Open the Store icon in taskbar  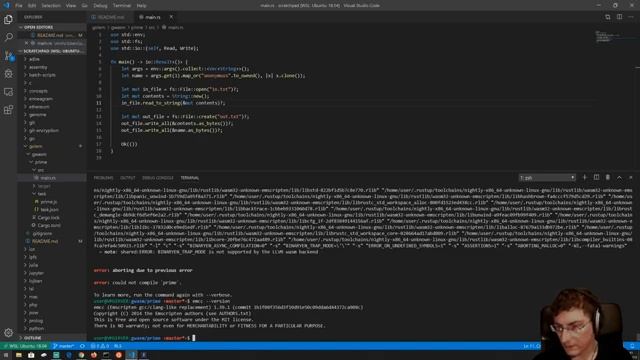pyautogui.click(x=31, y=355)
